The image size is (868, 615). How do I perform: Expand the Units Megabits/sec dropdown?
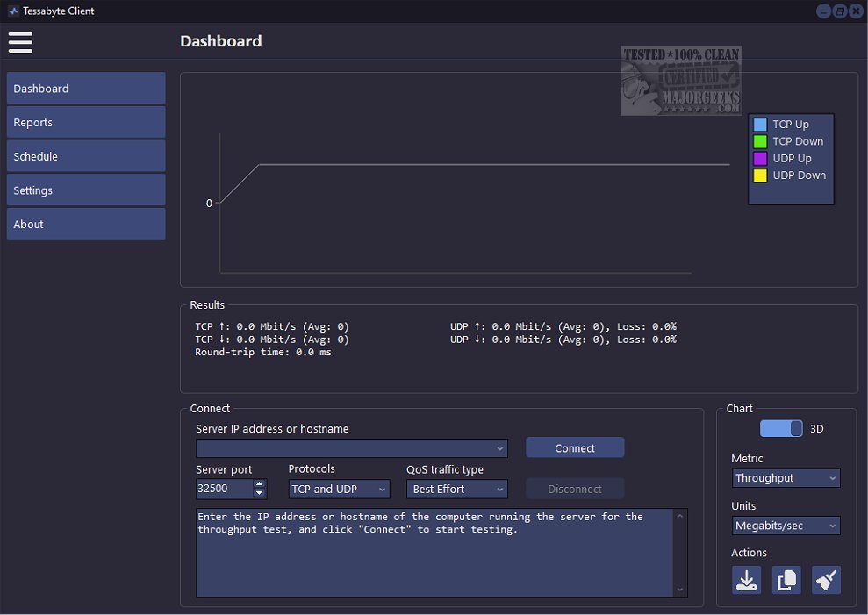[x=786, y=526]
